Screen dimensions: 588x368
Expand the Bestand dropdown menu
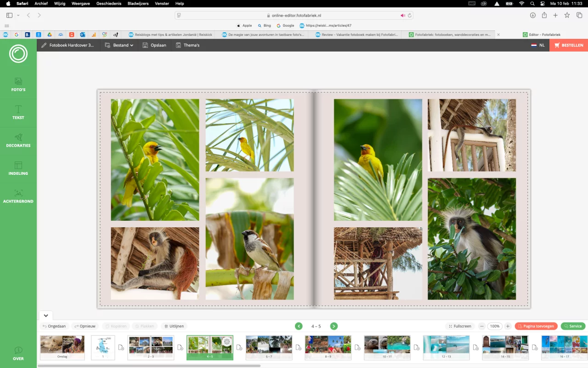119,45
